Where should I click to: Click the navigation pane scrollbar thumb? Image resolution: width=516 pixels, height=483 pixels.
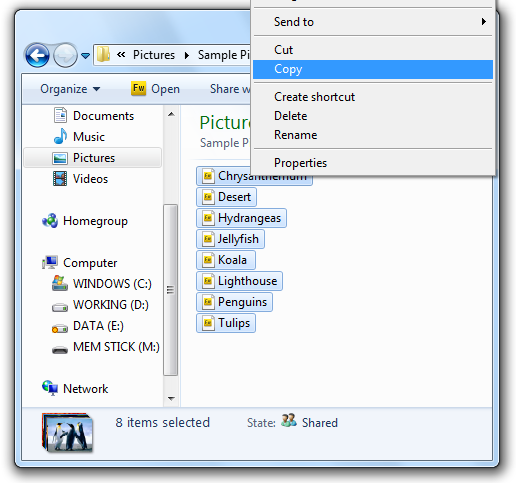click(171, 290)
